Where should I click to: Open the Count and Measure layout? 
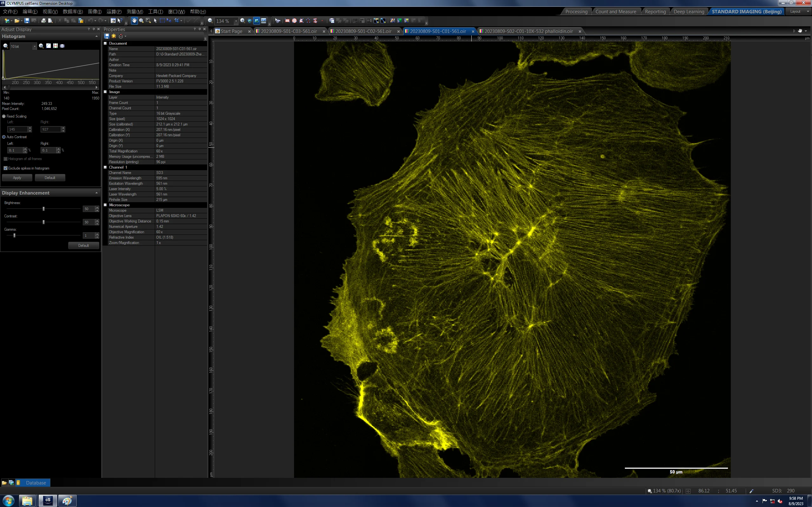[x=616, y=12]
